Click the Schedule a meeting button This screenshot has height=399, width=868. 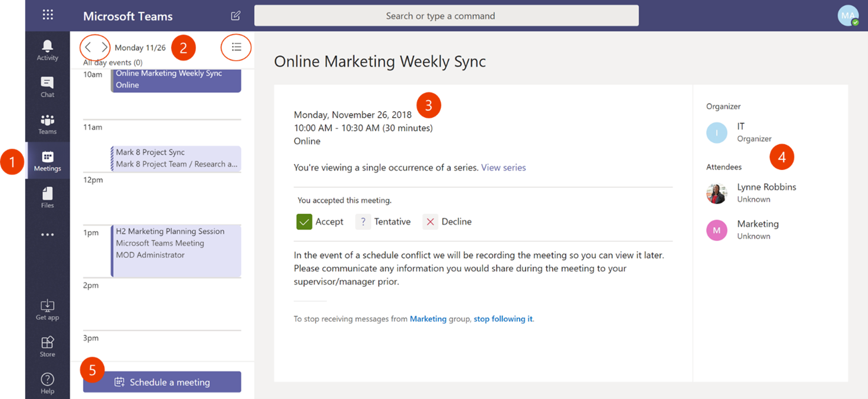pos(162,382)
